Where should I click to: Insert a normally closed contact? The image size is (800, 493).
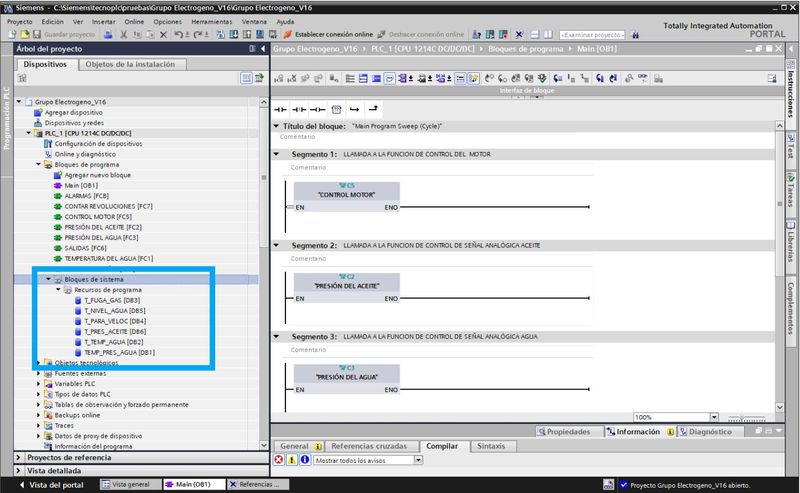pyautogui.click(x=299, y=109)
